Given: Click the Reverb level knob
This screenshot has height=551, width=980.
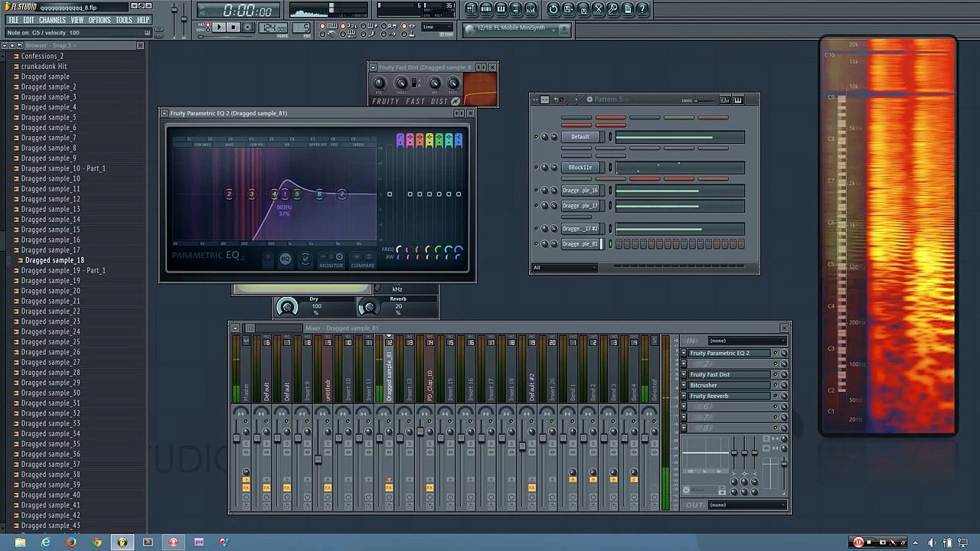Looking at the screenshot, I should (368, 307).
